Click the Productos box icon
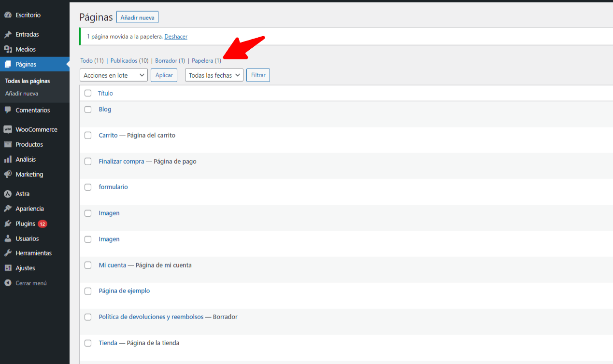This screenshot has width=613, height=364. coord(8,144)
